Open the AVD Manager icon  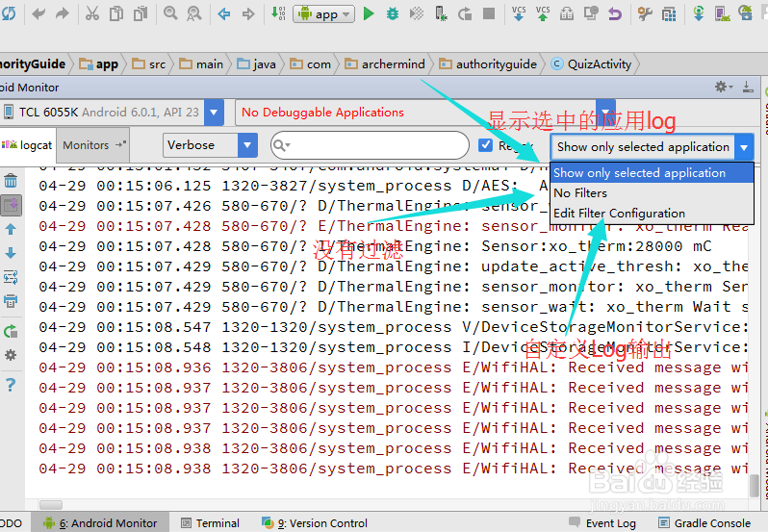(723, 13)
